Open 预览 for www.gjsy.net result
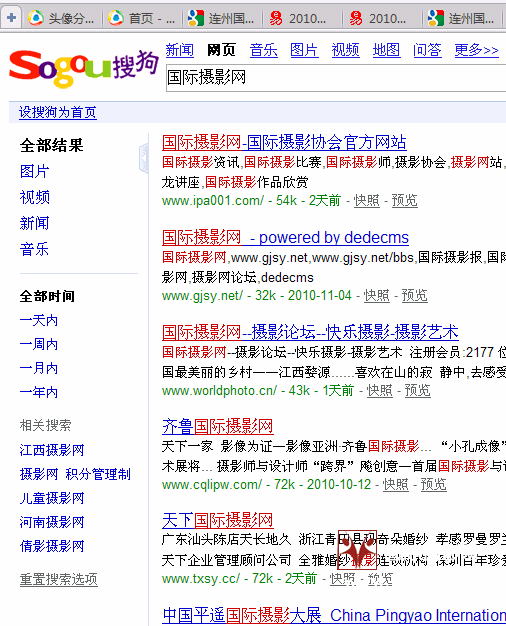Image resolution: width=506 pixels, height=626 pixels. [415, 295]
